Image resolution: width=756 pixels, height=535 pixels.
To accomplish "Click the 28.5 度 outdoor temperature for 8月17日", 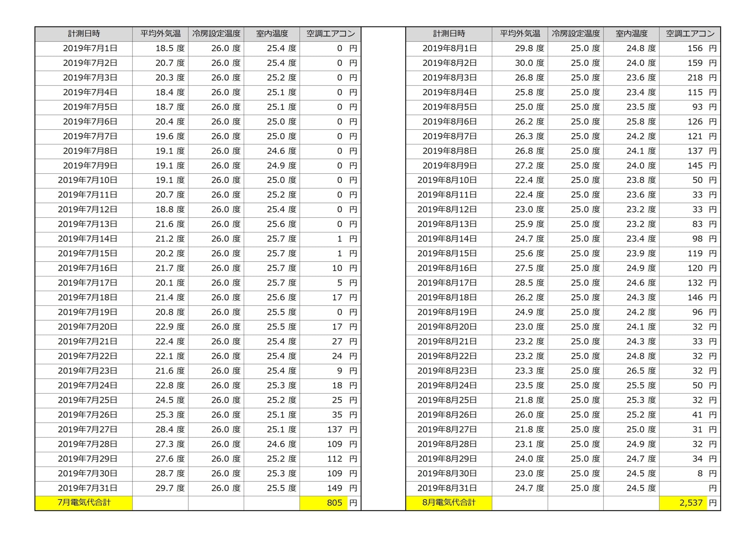I will pos(520,283).
